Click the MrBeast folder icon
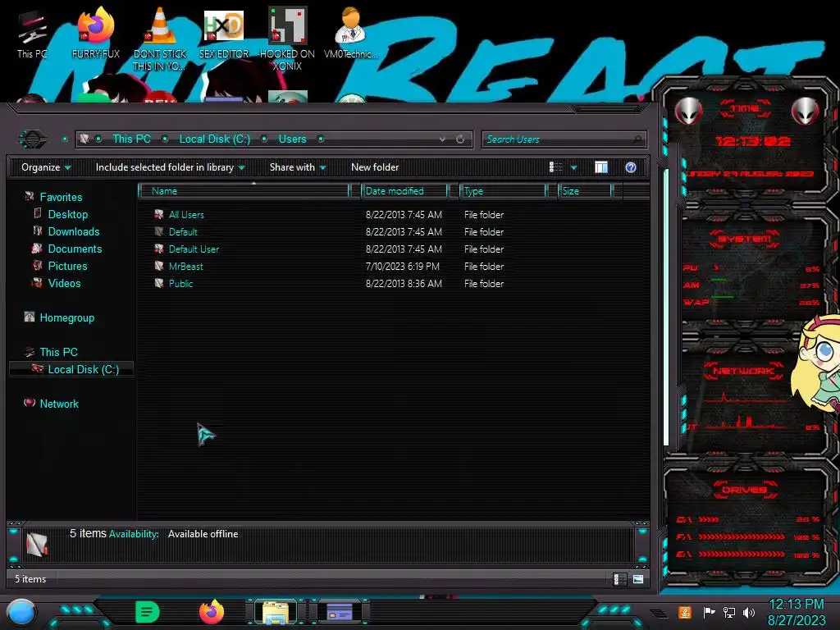Viewport: 840px width, 630px height. tap(158, 267)
